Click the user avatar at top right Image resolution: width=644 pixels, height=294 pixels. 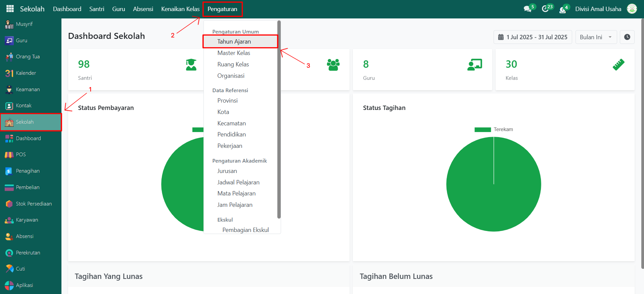click(x=632, y=9)
